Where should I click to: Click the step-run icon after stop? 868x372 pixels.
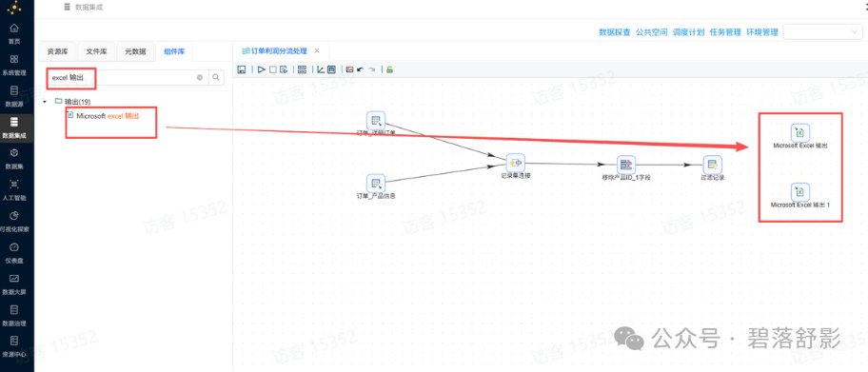[284, 69]
